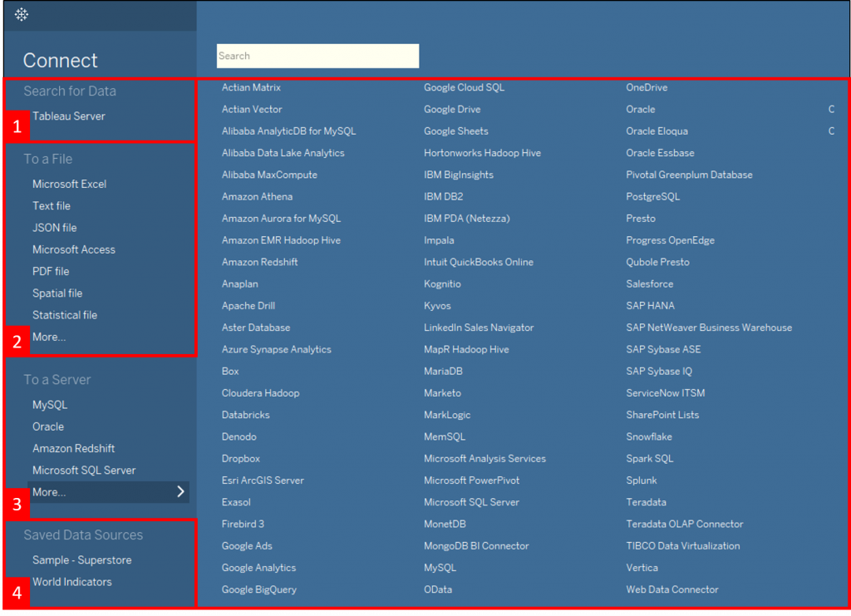851x616 pixels.
Task: Connect to OneDrive
Action: (647, 87)
